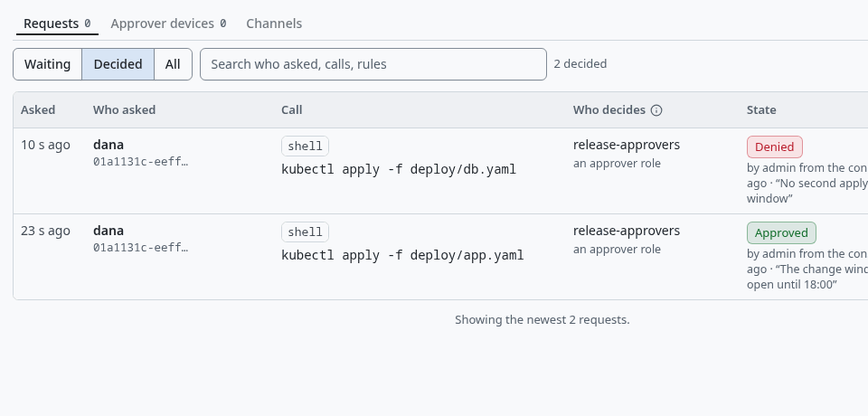Click shell tag on app.yaml request

point(305,232)
